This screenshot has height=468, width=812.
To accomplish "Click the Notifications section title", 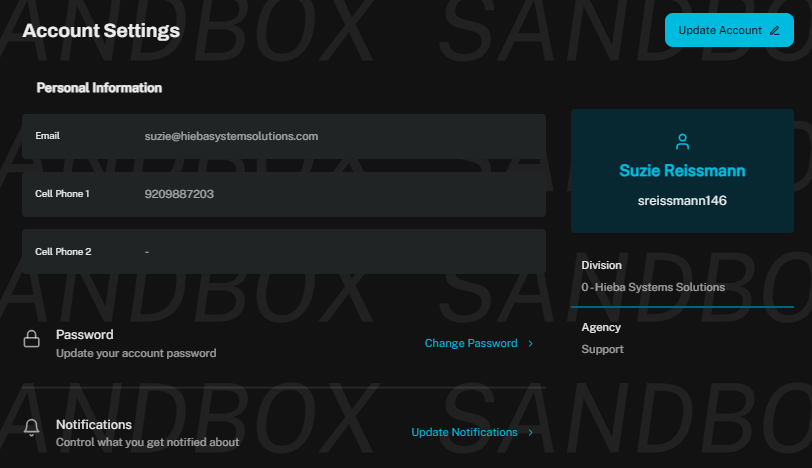I will click(x=94, y=425).
